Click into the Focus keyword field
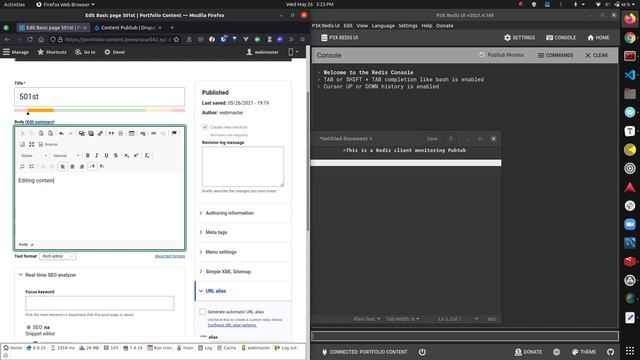Viewport: 640px width, 360px height. (100, 303)
